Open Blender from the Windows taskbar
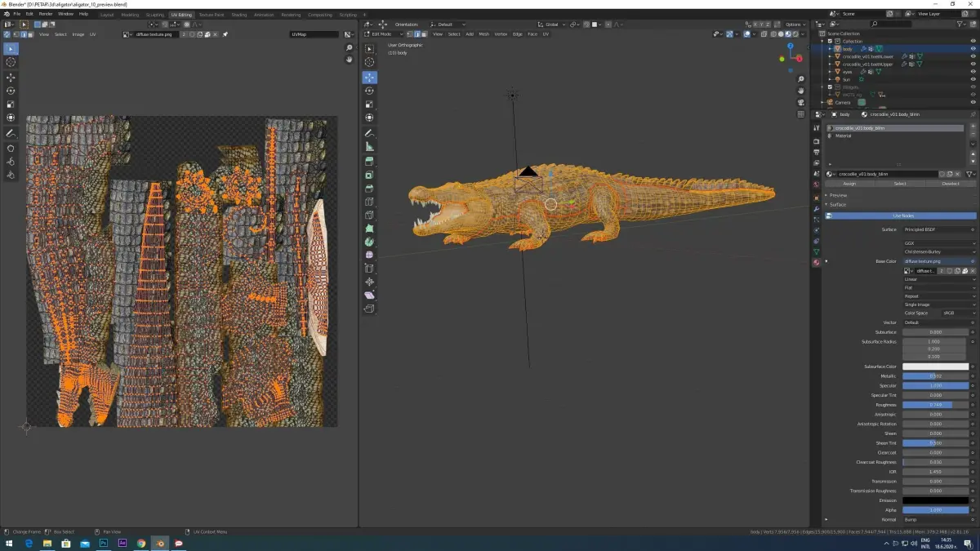 pyautogui.click(x=159, y=543)
